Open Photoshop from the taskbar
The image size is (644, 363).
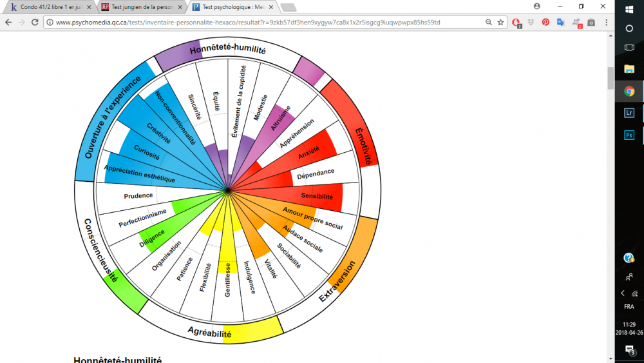629,135
